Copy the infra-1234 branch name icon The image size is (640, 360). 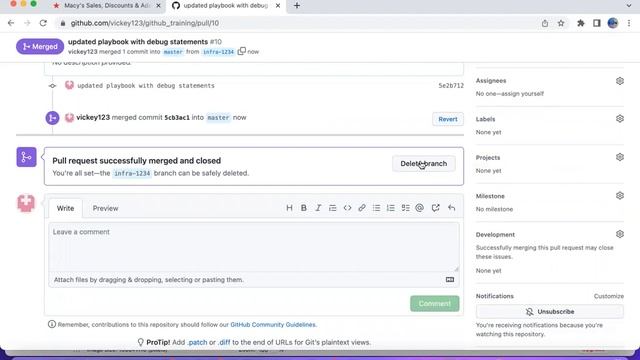tap(242, 51)
